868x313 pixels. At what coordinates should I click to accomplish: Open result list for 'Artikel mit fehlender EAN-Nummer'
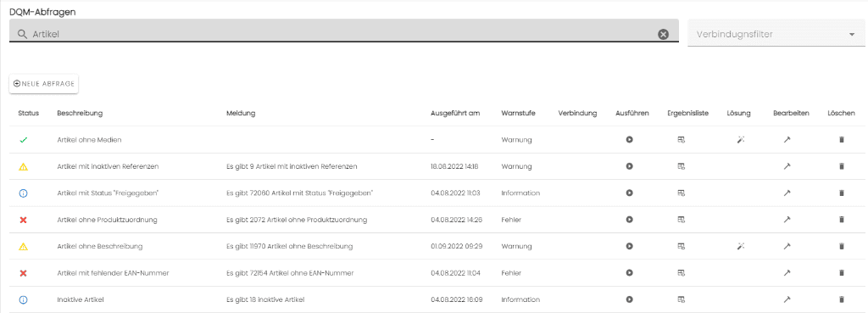(x=682, y=272)
